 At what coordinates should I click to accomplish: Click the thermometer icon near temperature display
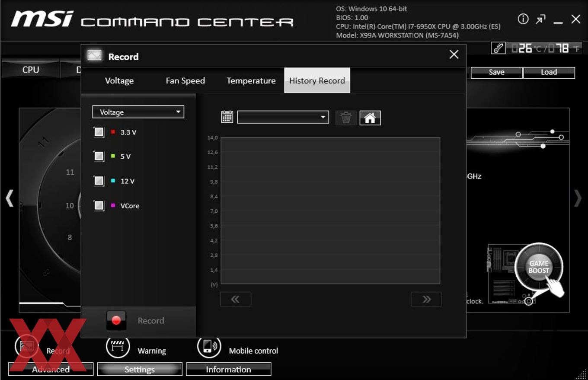498,48
